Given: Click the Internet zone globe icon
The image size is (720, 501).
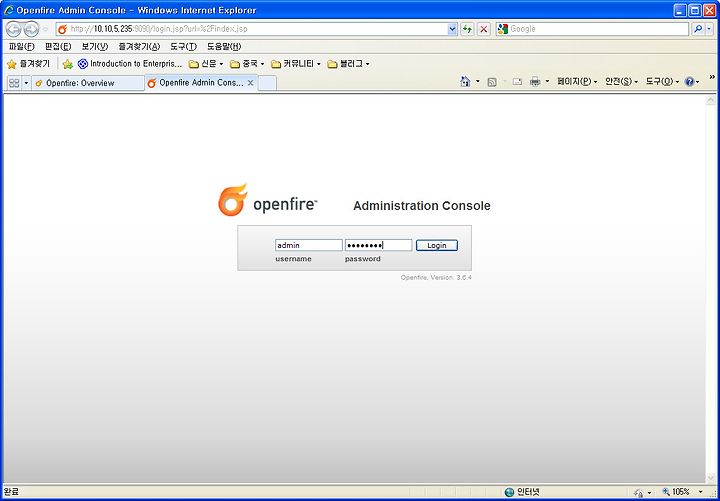Looking at the screenshot, I should click(x=509, y=492).
